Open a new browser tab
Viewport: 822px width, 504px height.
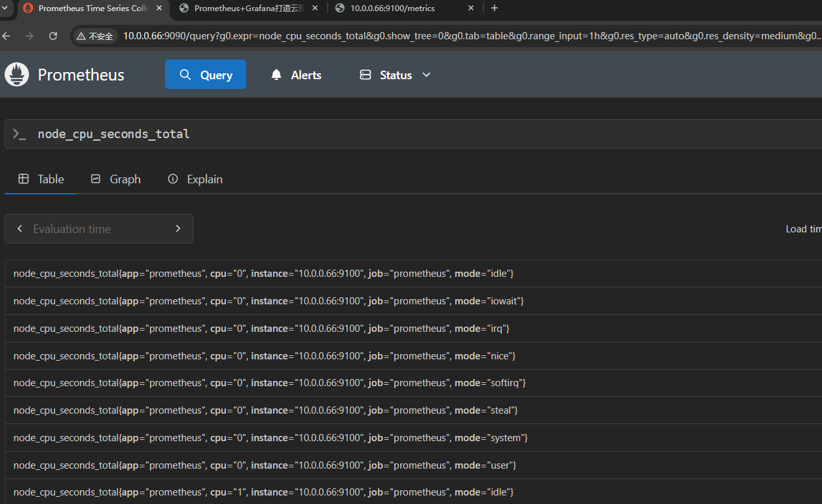coord(495,8)
